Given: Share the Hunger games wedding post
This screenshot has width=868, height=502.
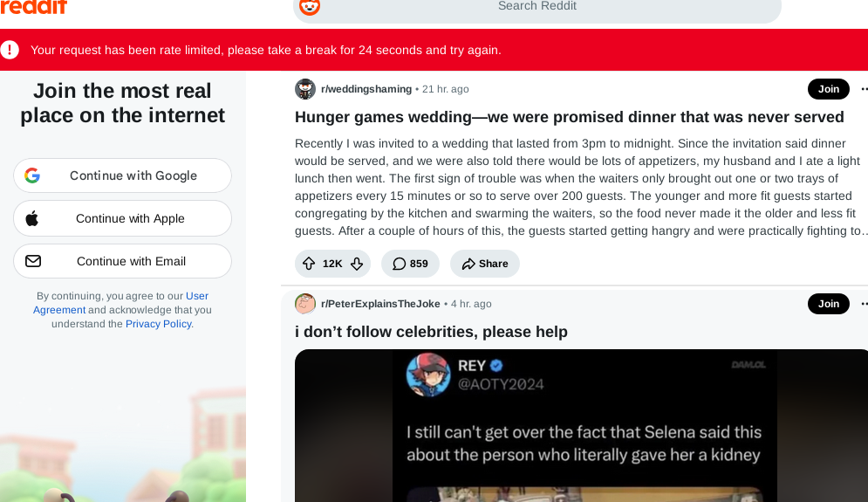Looking at the screenshot, I should (485, 264).
